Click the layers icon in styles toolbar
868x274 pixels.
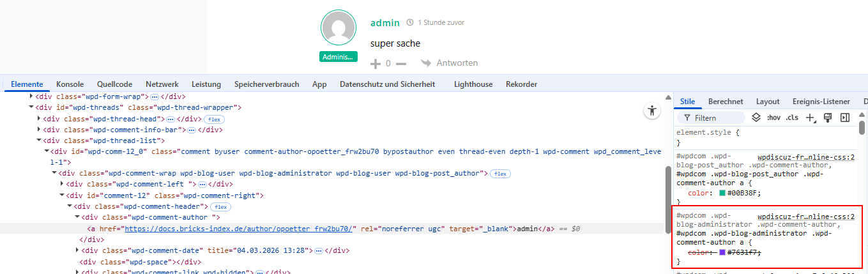click(756, 118)
